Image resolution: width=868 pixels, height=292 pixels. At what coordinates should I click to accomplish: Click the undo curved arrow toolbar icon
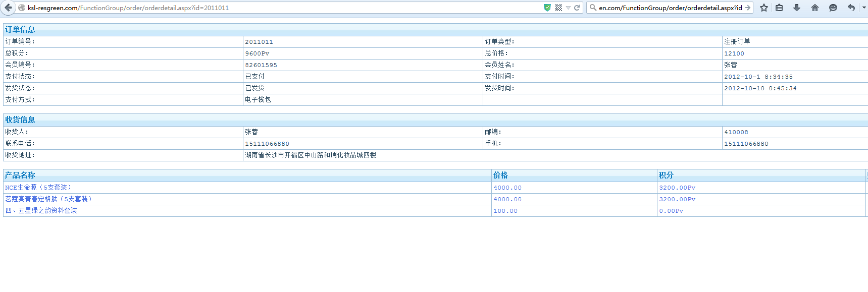click(851, 8)
